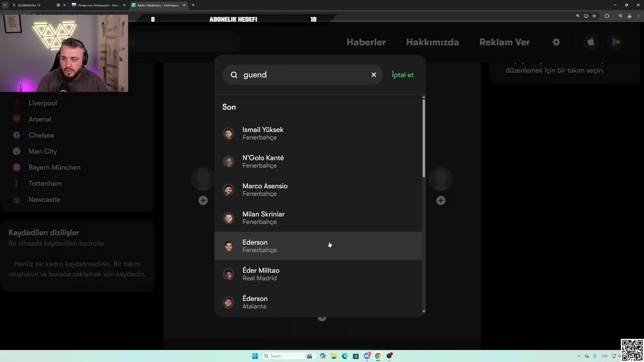This screenshot has width=644, height=362.
Task: Click the 'guend' player search input
Action: click(303, 74)
